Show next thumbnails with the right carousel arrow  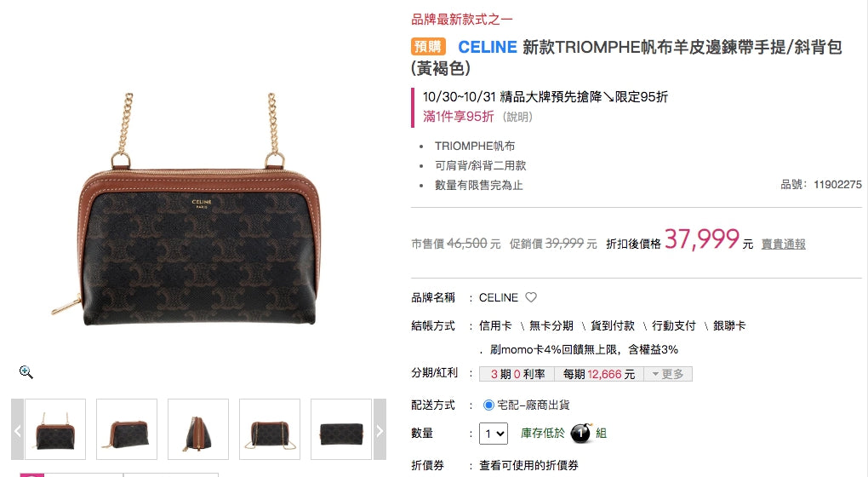pos(380,429)
